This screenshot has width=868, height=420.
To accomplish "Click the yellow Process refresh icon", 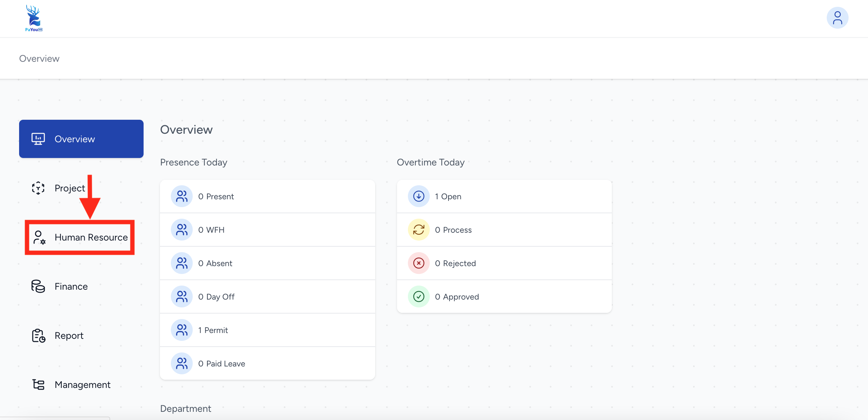I will click(x=418, y=230).
